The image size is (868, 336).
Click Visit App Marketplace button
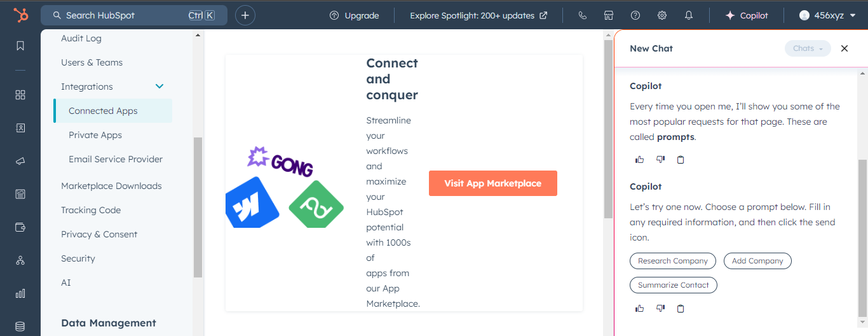tap(492, 183)
